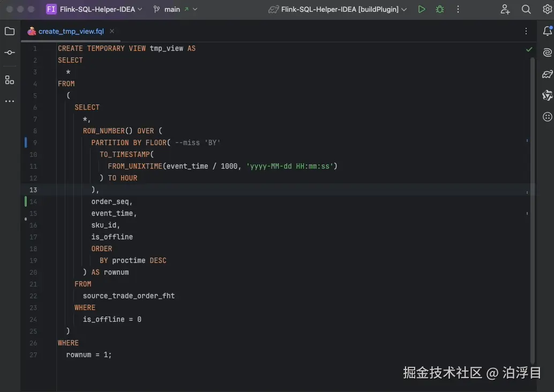This screenshot has height=392, width=554.
Task: Open the Structure tool window icon
Action: pyautogui.click(x=10, y=80)
